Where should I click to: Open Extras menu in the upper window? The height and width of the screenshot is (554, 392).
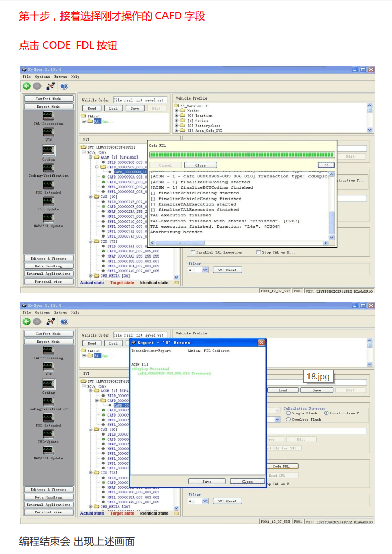click(x=60, y=77)
